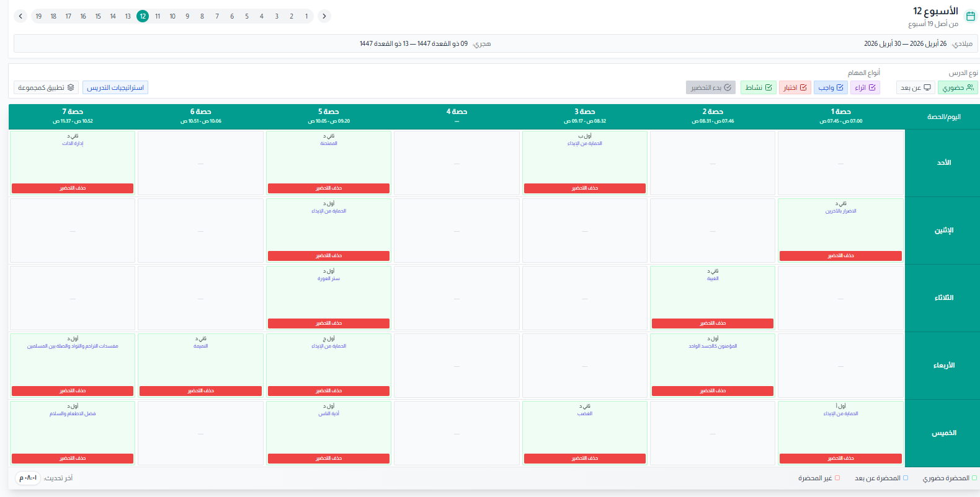Switch to week 13 tab
The width and height of the screenshot is (980, 497).
(x=128, y=16)
